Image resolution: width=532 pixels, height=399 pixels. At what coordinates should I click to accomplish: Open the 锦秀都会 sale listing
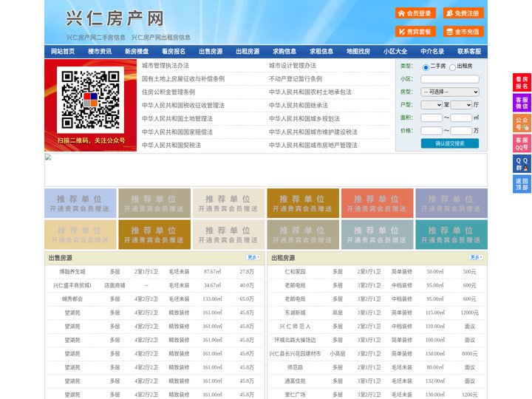72,299
